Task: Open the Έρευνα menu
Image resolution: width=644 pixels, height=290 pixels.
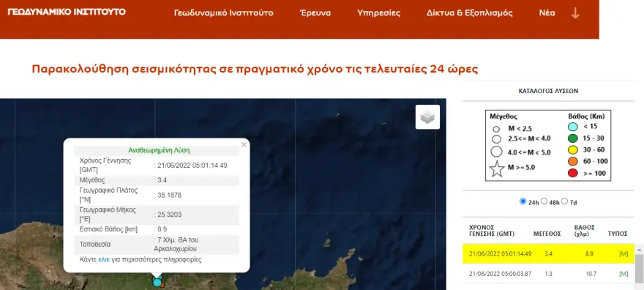Action: 315,12
